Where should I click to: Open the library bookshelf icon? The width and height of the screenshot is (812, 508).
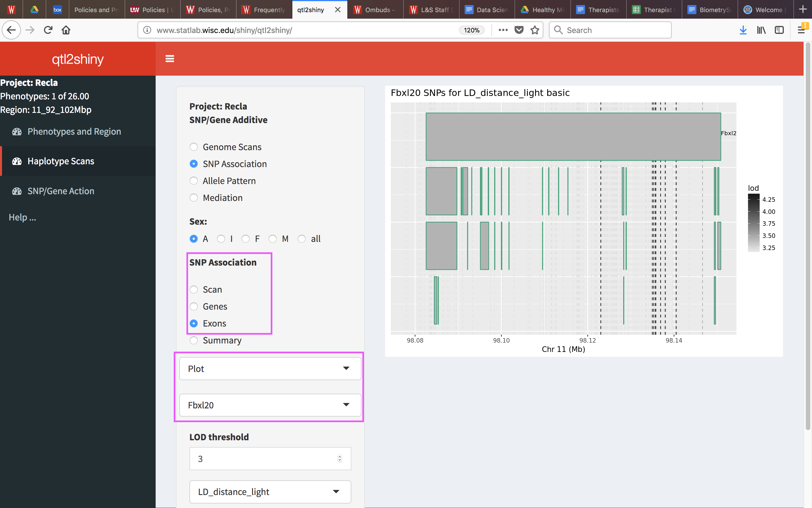761,30
